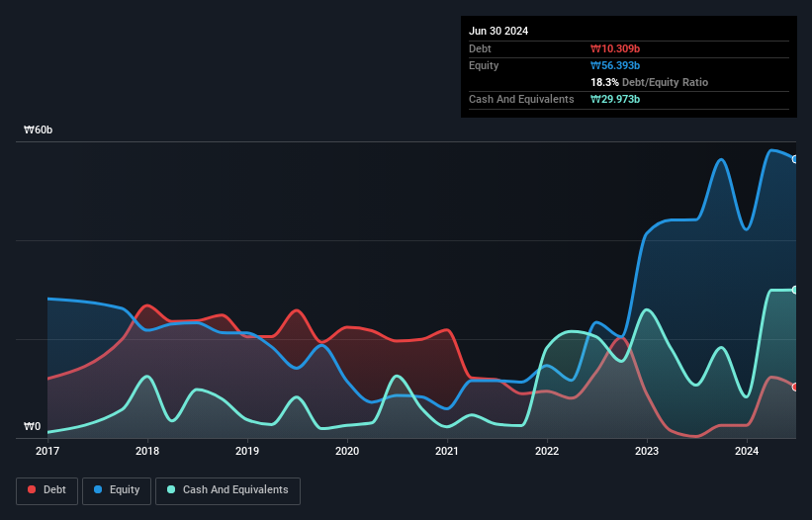This screenshot has width=812, height=520.
Task: Click the Cash And Equivalents tooltip label
Action: point(521,99)
